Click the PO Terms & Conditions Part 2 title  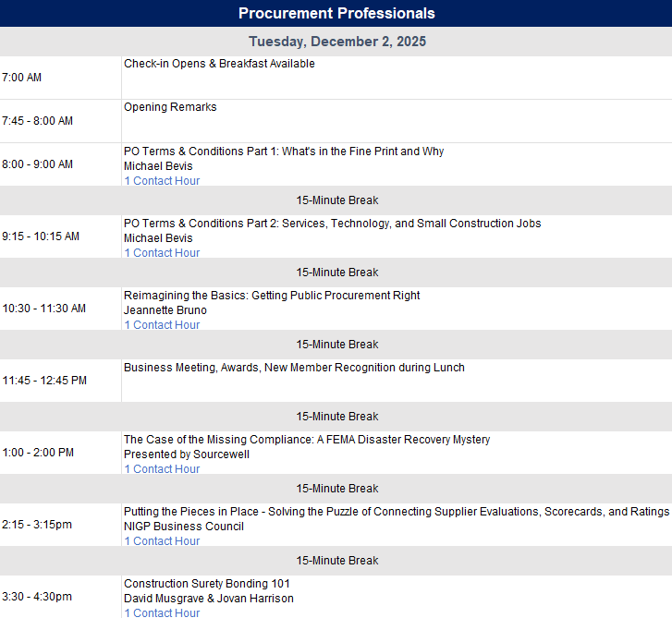(332, 224)
